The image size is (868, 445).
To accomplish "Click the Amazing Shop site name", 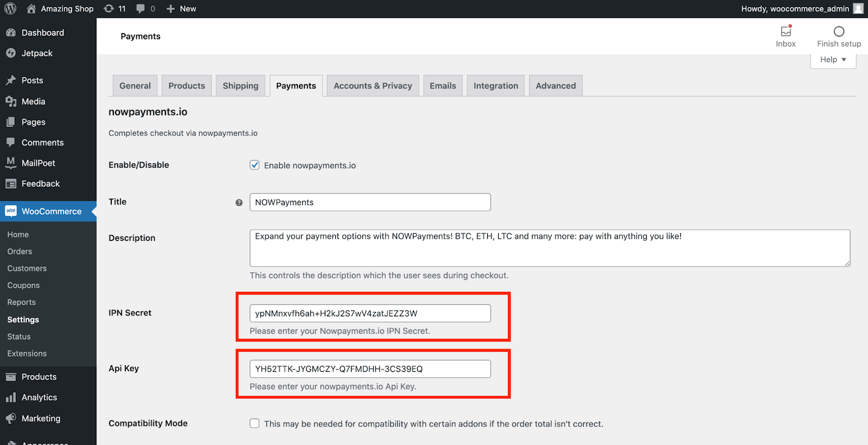I will pyautogui.click(x=67, y=9).
